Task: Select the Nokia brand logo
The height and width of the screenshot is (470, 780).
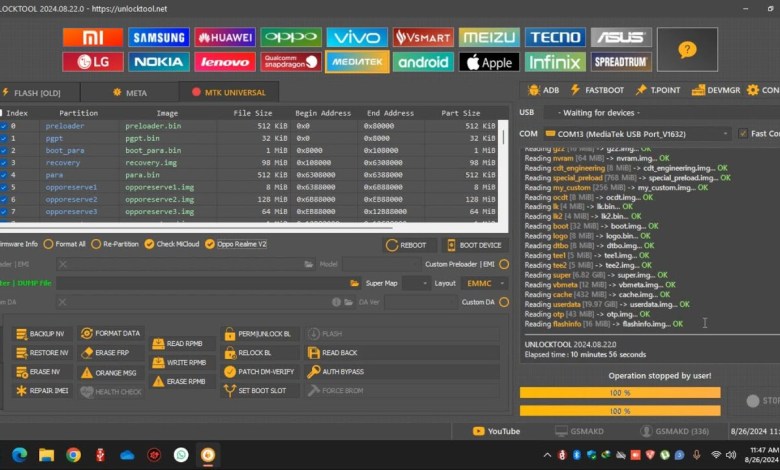Action: click(x=159, y=62)
